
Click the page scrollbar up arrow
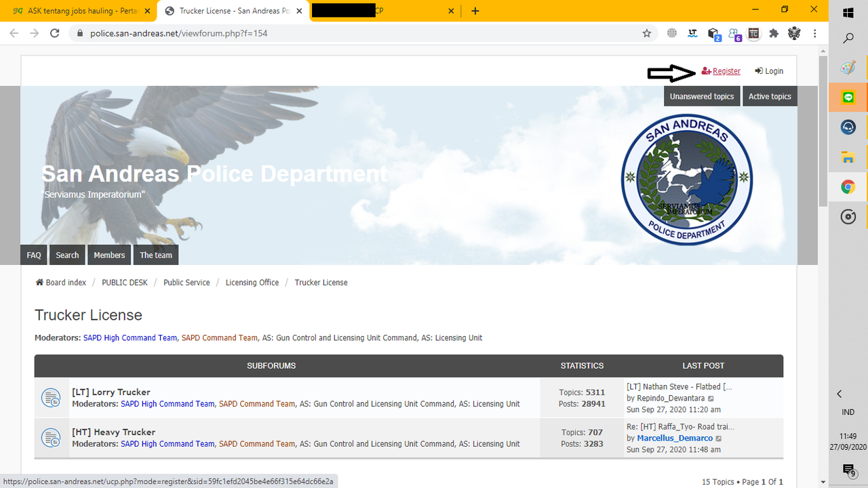click(823, 50)
